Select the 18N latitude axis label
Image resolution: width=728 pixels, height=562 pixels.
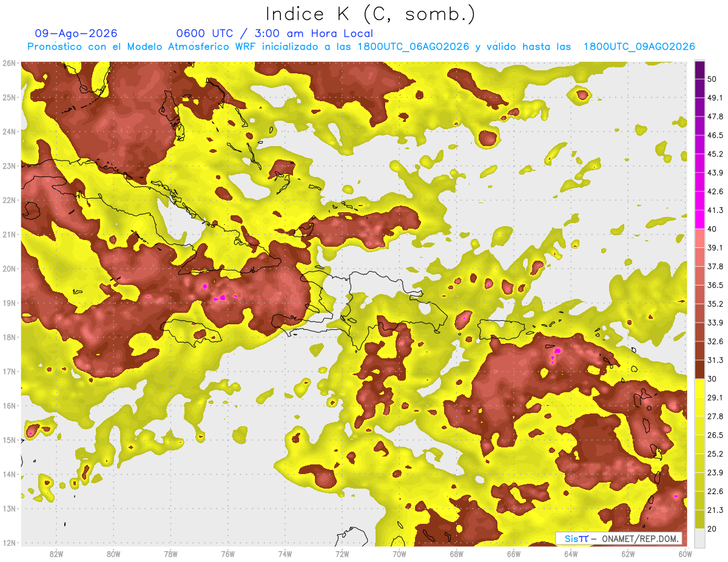pyautogui.click(x=9, y=337)
